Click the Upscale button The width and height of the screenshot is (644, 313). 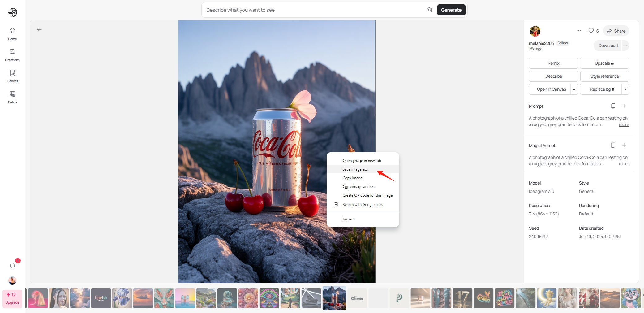tap(604, 63)
